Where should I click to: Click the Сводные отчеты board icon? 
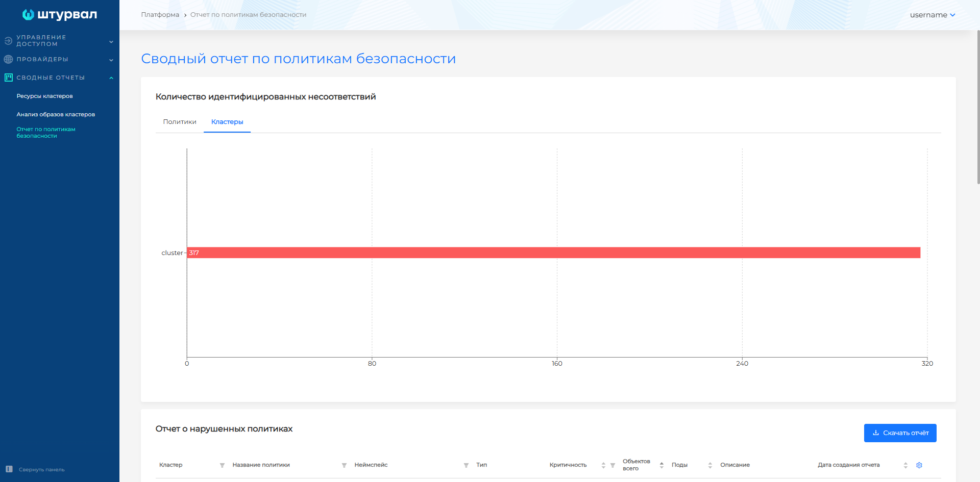[x=8, y=78]
